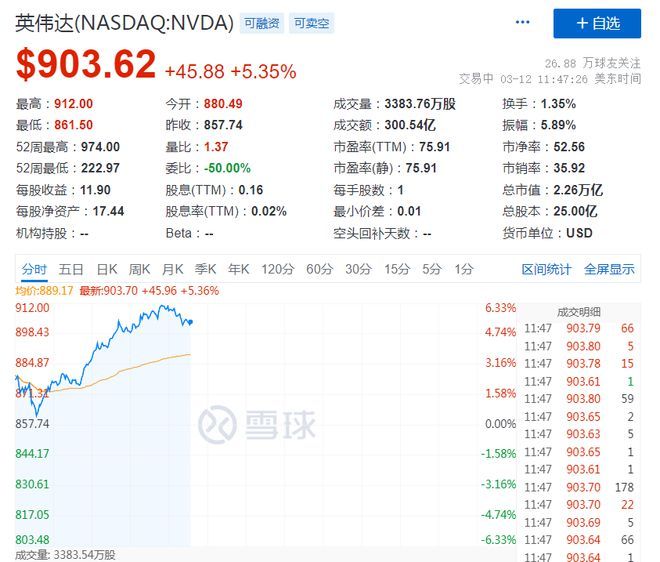660x562 pixels.
Task: Switch to the 日K chart tab
Action: point(107,269)
